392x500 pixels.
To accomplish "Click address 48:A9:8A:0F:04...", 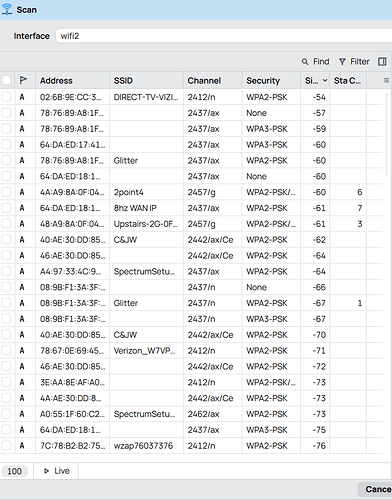I will click(72, 224).
